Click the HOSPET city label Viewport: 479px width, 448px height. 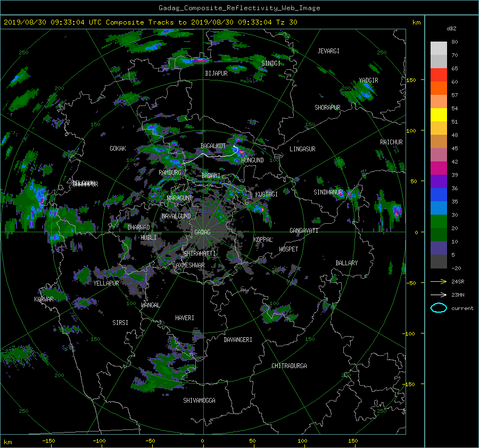pos(288,249)
